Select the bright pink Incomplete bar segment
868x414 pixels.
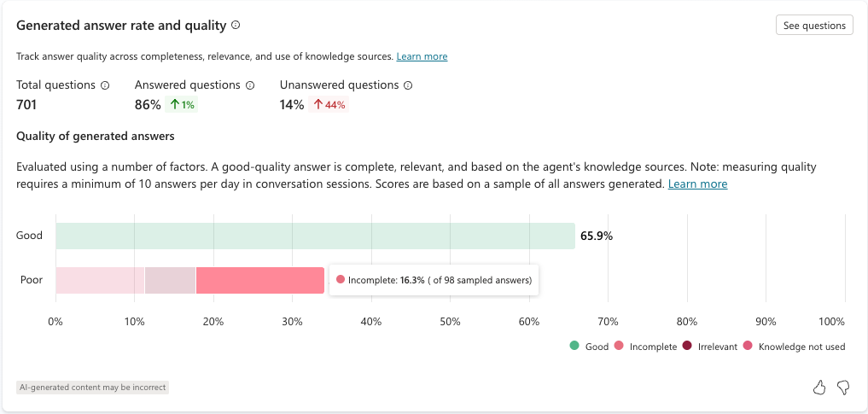click(260, 280)
